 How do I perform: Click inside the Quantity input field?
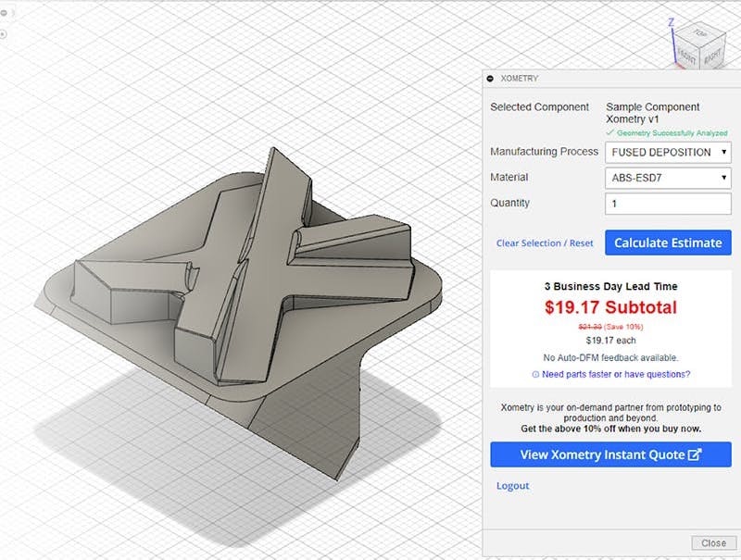tap(668, 204)
